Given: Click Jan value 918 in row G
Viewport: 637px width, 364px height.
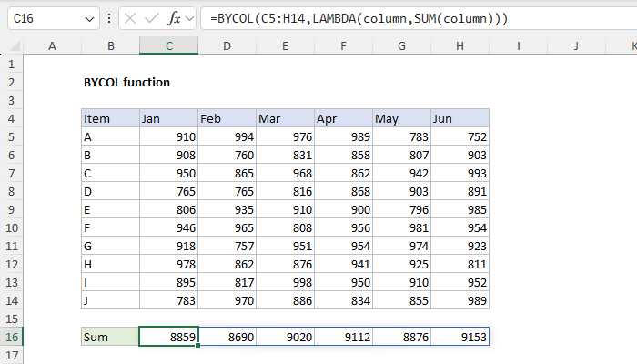Looking at the screenshot, I should pos(169,247).
